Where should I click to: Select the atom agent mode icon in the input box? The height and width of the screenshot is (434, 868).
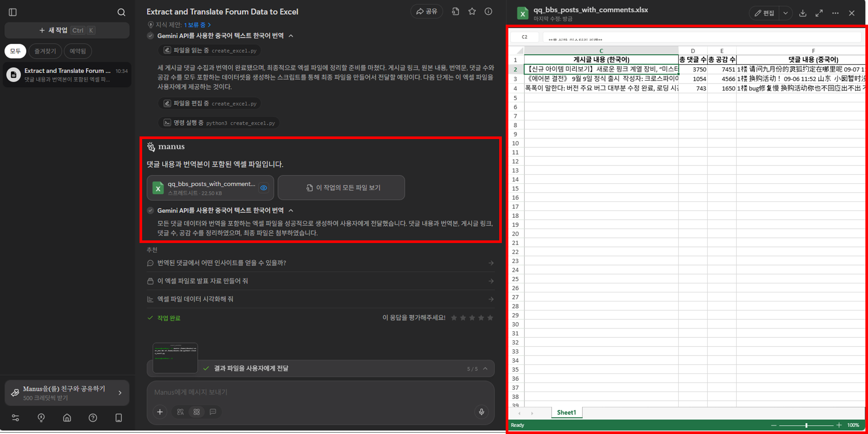[197, 412]
